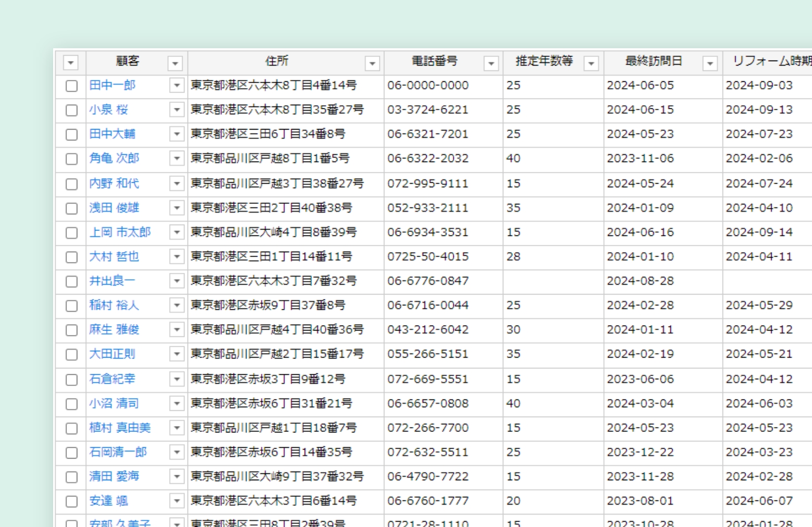Open customer record 角亀 次郎
Image resolution: width=812 pixels, height=527 pixels.
[114, 158]
